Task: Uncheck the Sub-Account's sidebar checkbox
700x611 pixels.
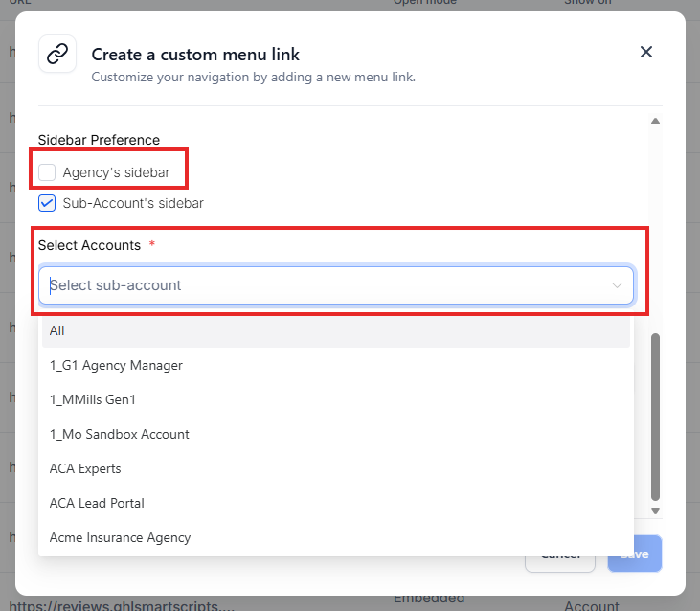Action: pyautogui.click(x=47, y=203)
